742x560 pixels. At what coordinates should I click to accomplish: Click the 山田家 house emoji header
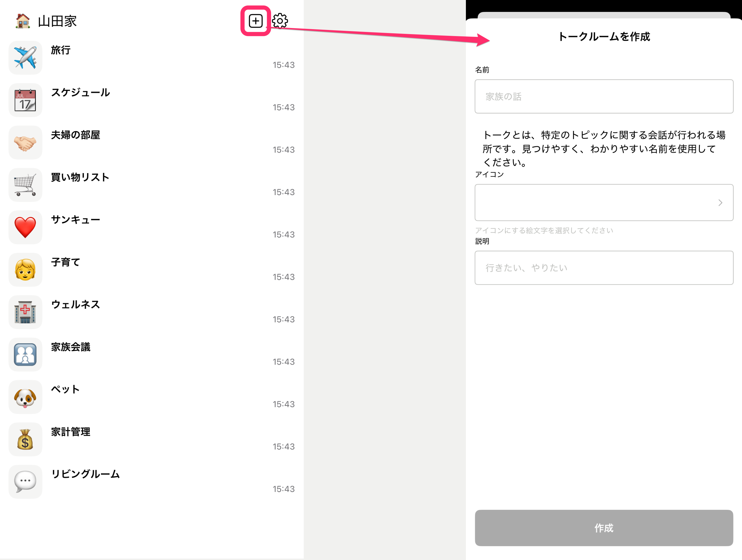click(23, 21)
